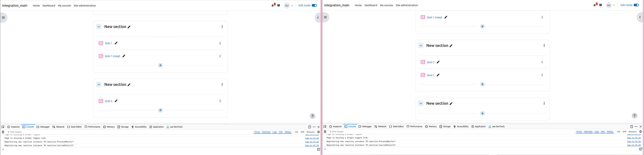Open Quiz 1 (copy) link in right window
Screen dimensions: 644x155
[435, 17]
